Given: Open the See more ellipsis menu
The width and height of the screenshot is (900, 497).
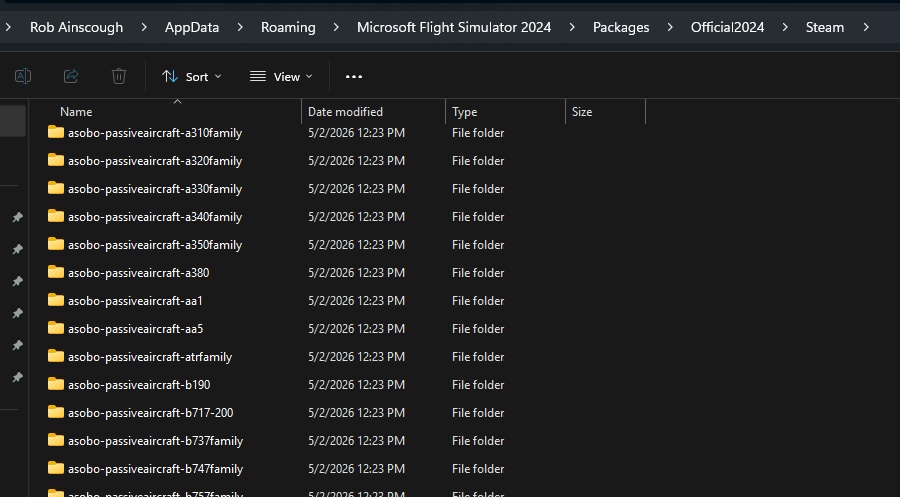Looking at the screenshot, I should coord(354,76).
